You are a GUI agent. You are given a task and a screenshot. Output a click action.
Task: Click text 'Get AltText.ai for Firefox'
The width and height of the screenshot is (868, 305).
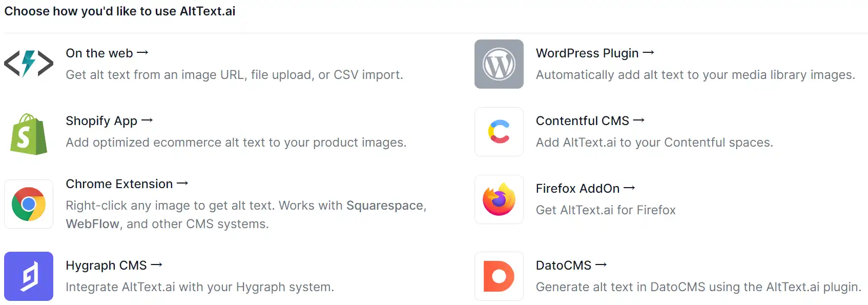point(606,210)
